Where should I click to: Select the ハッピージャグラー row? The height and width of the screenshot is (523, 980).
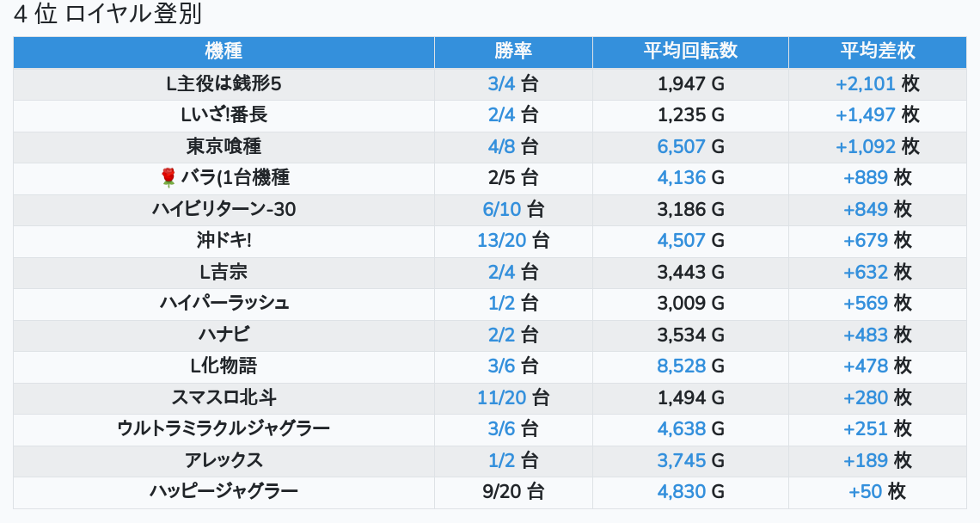tap(224, 491)
